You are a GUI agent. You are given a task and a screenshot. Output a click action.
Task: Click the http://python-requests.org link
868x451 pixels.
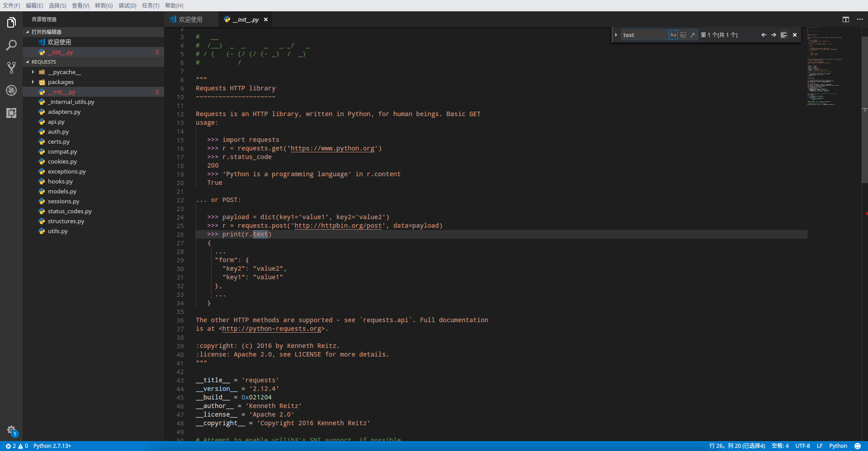pos(272,329)
